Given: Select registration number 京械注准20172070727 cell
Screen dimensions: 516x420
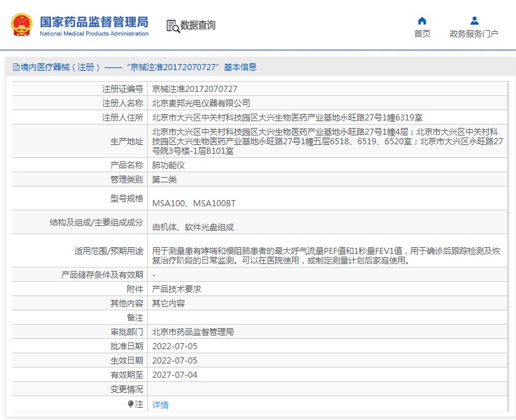Looking at the screenshot, I should click(x=195, y=88).
